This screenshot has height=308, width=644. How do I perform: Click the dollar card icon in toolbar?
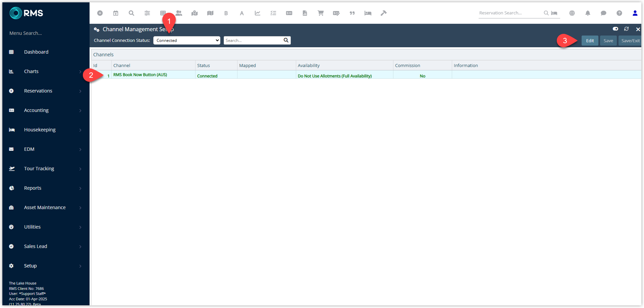(x=289, y=13)
